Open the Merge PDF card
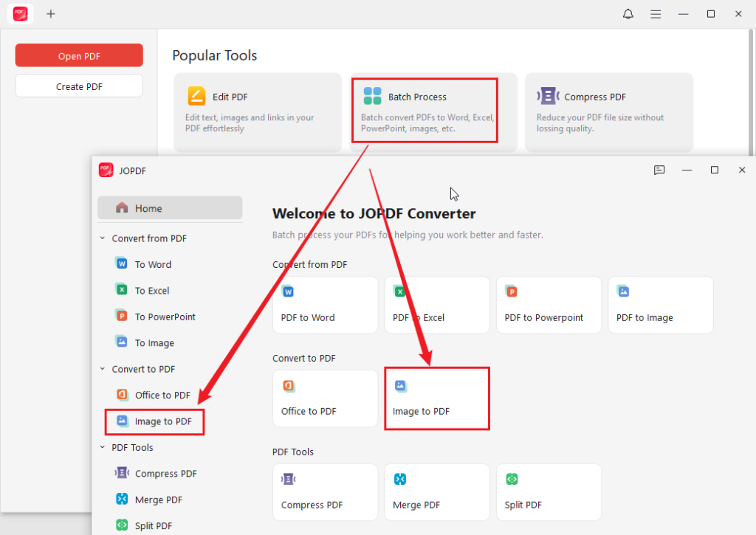This screenshot has height=535, width=756. (x=437, y=492)
